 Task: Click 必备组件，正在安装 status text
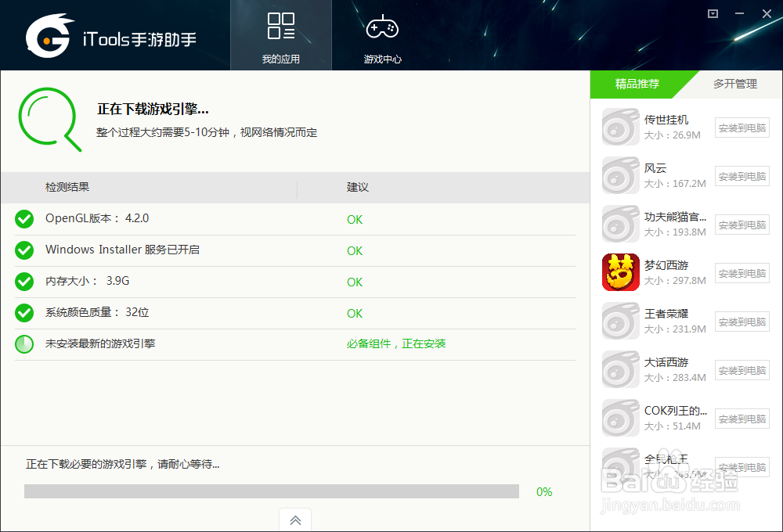[396, 344]
